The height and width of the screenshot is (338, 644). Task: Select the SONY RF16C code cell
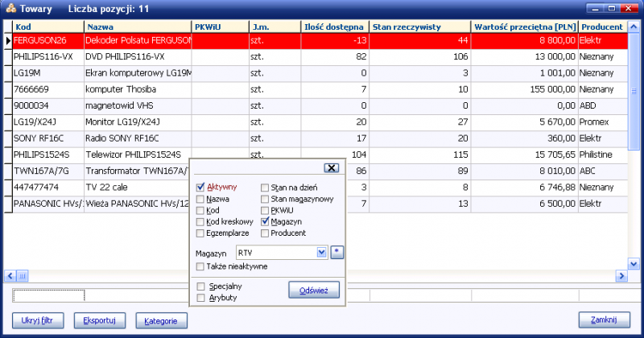(x=48, y=138)
